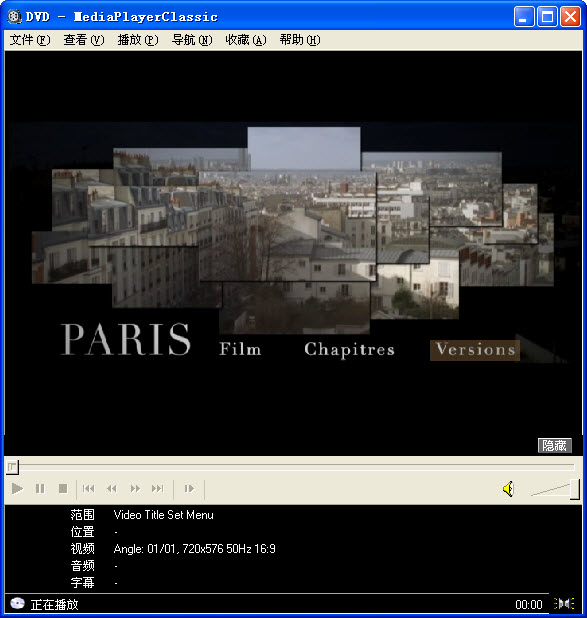Mute audio via the speaker icon
The image size is (587, 618).
509,489
